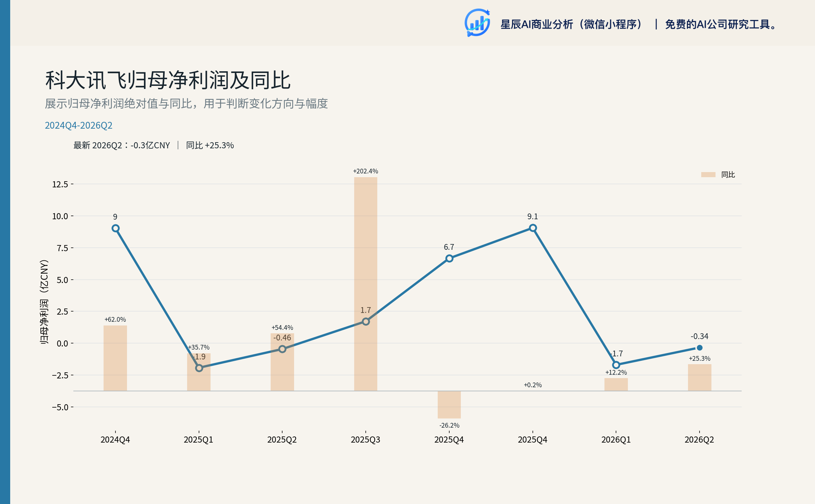815x504 pixels.
Task: Click the line marker labeled 9.1
Action: point(533,228)
